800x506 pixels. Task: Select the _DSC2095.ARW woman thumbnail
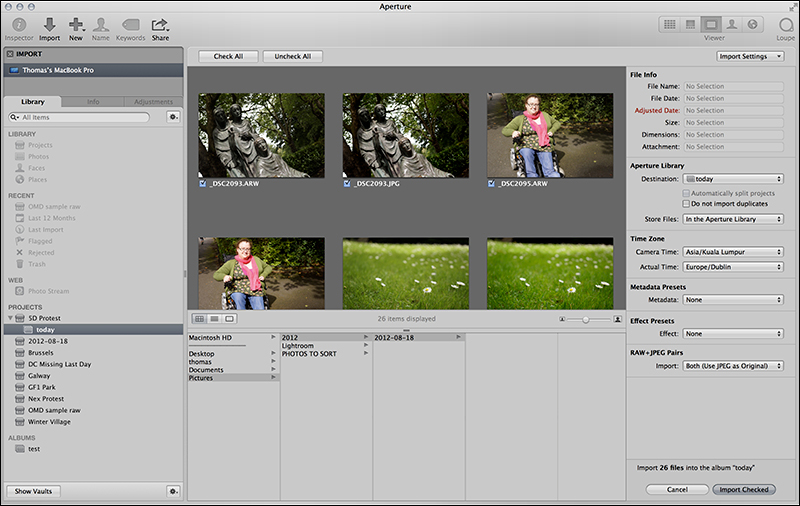[550, 136]
